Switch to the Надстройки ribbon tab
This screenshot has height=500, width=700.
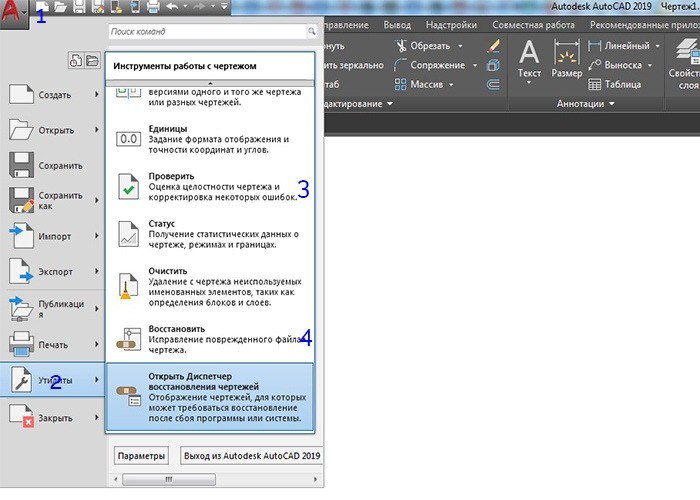tap(451, 25)
